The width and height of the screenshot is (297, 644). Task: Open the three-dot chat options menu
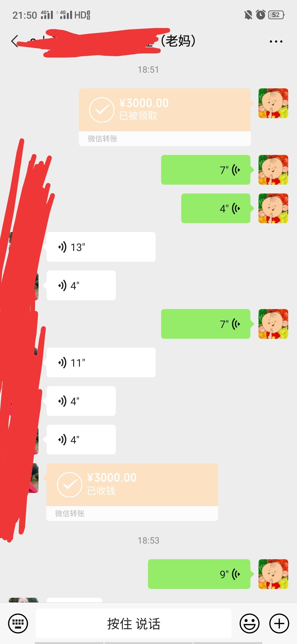point(276,42)
